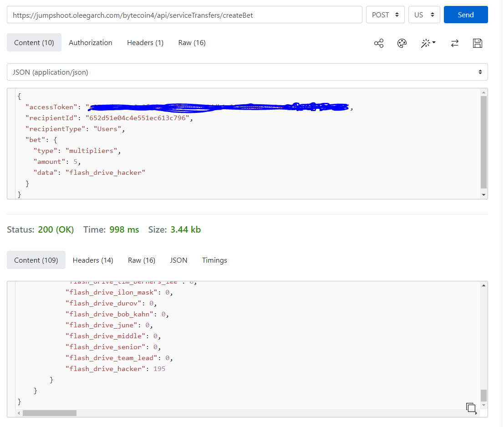Click the Send button
504x427 pixels.
pos(465,15)
